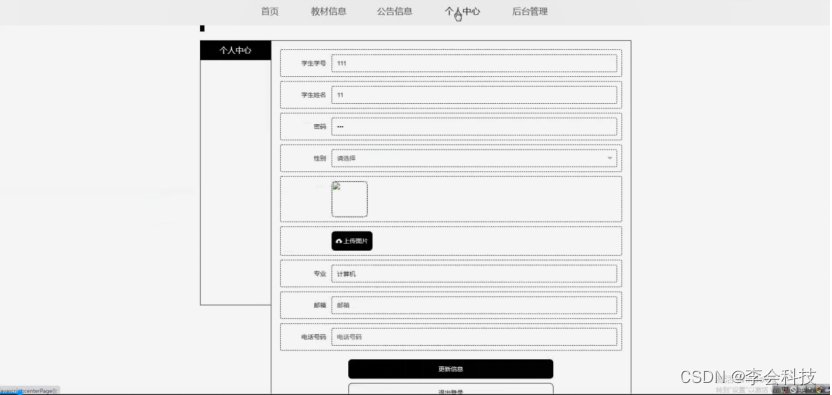The image size is (832, 395).
Task: Open 公告信息 in the navigation bar
Action: [394, 11]
